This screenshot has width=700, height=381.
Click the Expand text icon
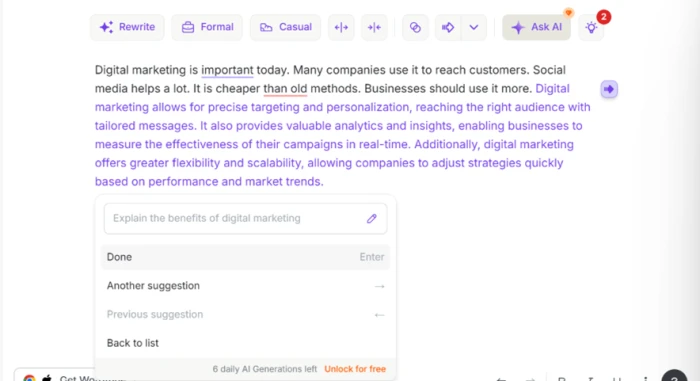(341, 27)
